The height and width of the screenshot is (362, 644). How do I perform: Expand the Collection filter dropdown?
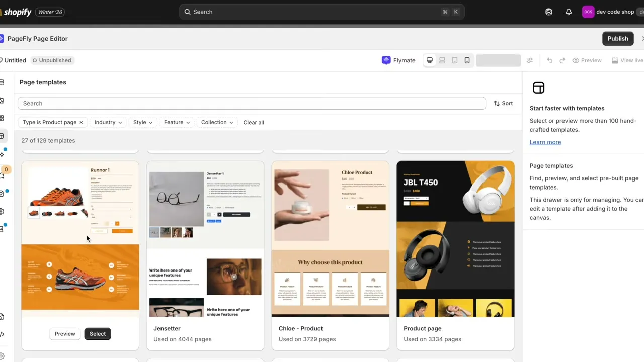217,122
